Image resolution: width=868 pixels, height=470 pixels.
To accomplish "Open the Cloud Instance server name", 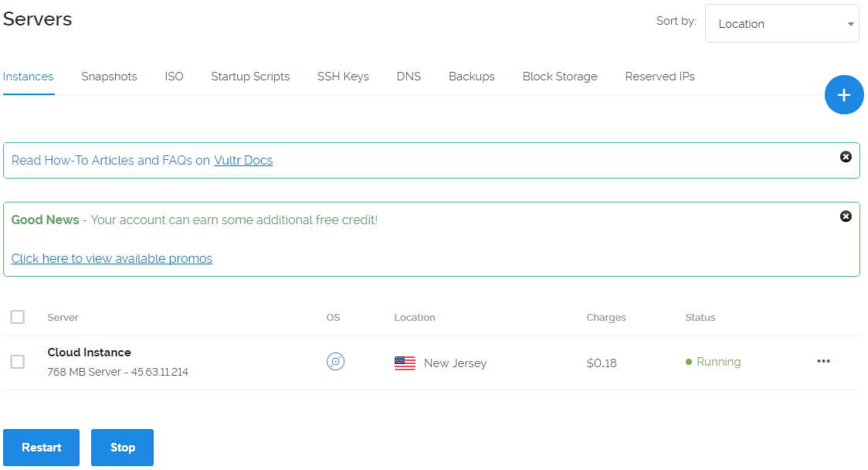I will point(90,352).
